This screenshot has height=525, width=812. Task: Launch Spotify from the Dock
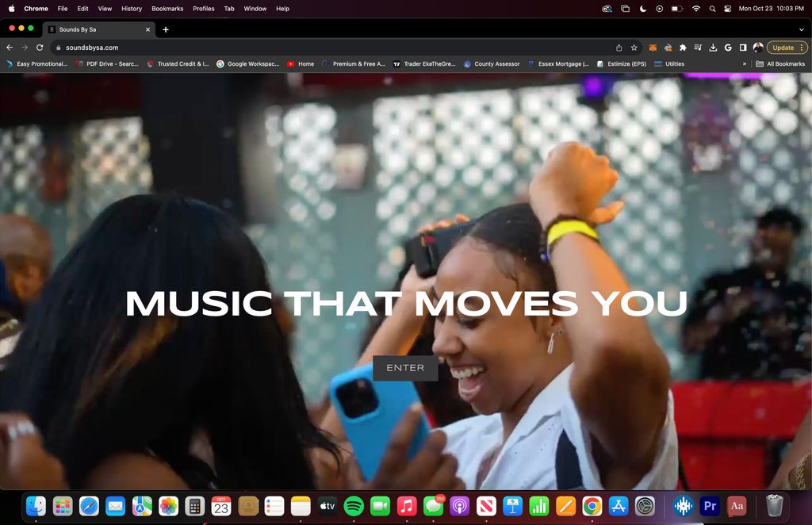(354, 506)
